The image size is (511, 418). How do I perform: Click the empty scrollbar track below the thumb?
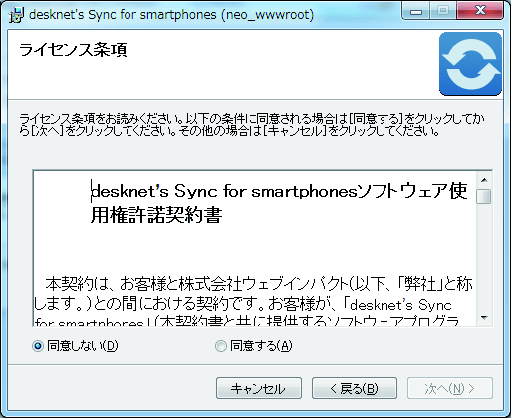click(484, 257)
